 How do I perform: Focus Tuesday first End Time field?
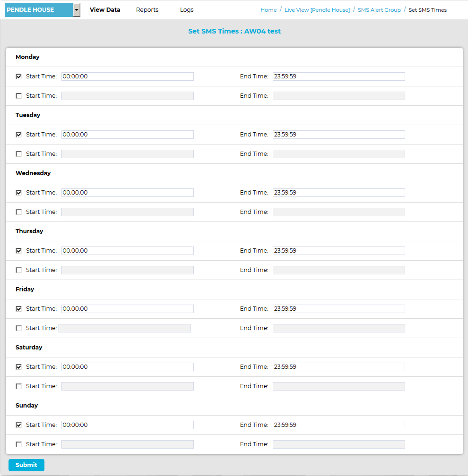[x=339, y=135]
